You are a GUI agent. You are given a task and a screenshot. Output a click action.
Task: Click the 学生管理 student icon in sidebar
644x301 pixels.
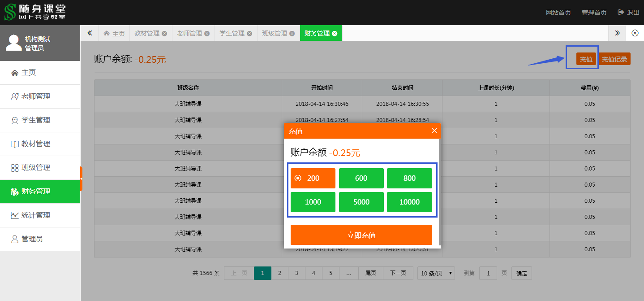click(15, 120)
